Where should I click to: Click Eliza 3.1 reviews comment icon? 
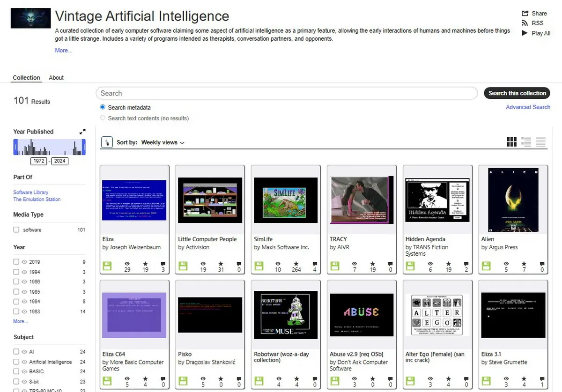(542, 379)
